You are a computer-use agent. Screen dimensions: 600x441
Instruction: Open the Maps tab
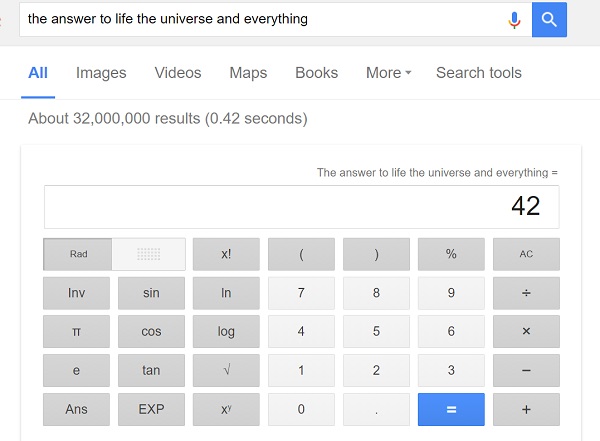point(248,73)
